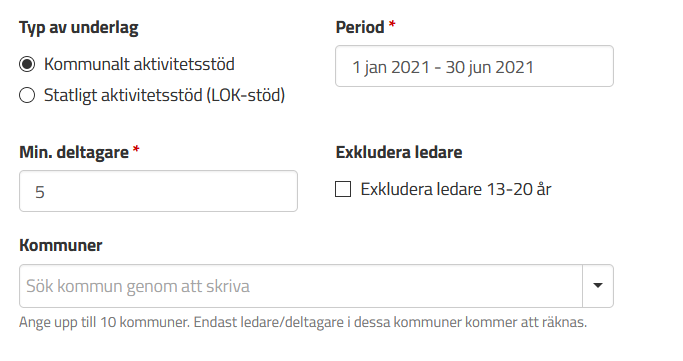Open the Period date range field
This screenshot has width=683, height=361.
coord(474,66)
